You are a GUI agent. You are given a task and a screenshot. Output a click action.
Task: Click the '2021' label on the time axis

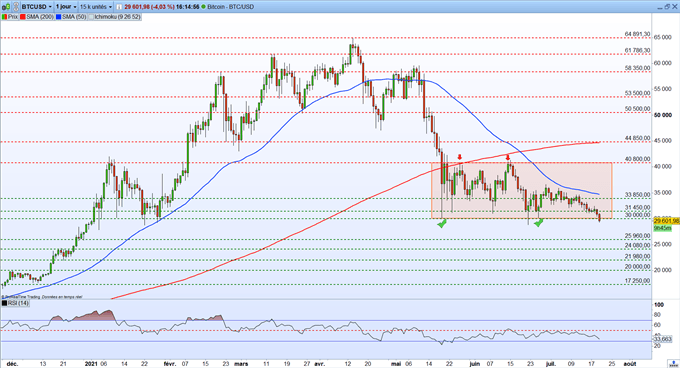pos(92,364)
